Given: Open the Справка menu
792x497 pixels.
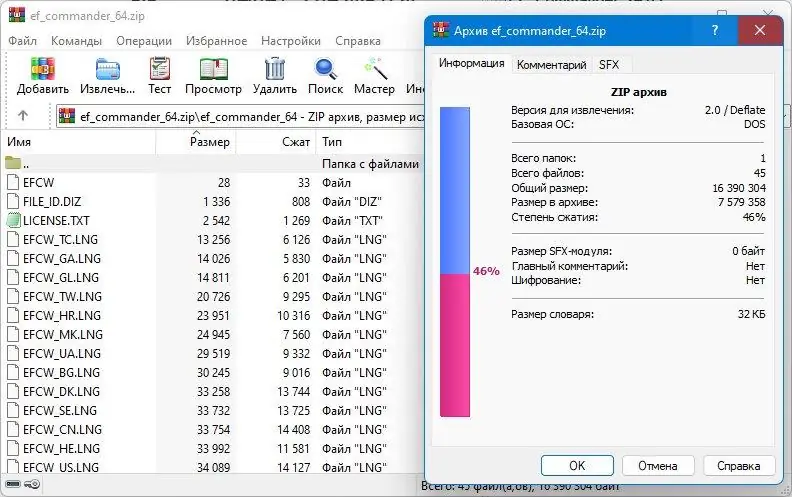Looking at the screenshot, I should point(358,41).
